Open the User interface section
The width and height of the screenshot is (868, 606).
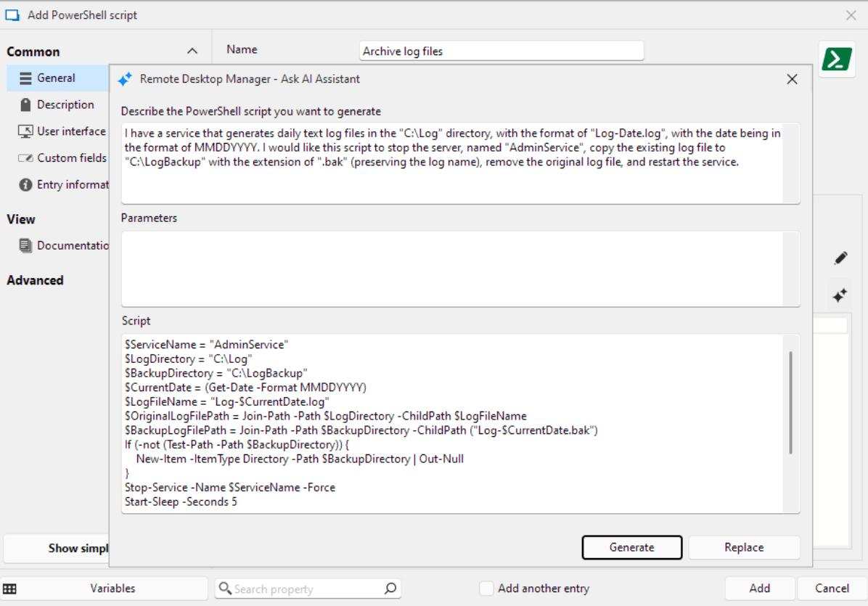pyautogui.click(x=70, y=131)
